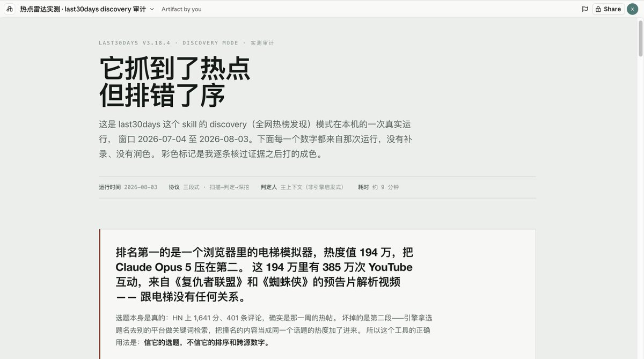
Task: Open the artifact title dropdown chevron
Action: [152, 9]
